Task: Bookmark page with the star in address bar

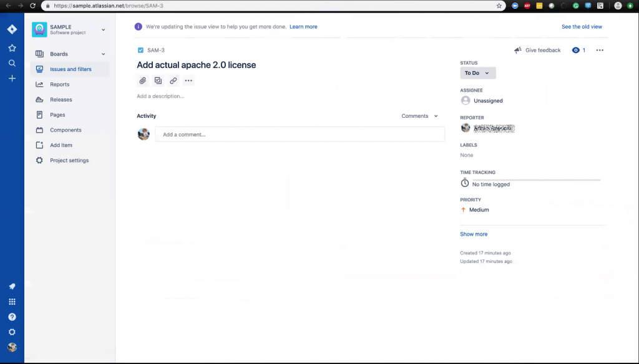Action: coord(499,6)
